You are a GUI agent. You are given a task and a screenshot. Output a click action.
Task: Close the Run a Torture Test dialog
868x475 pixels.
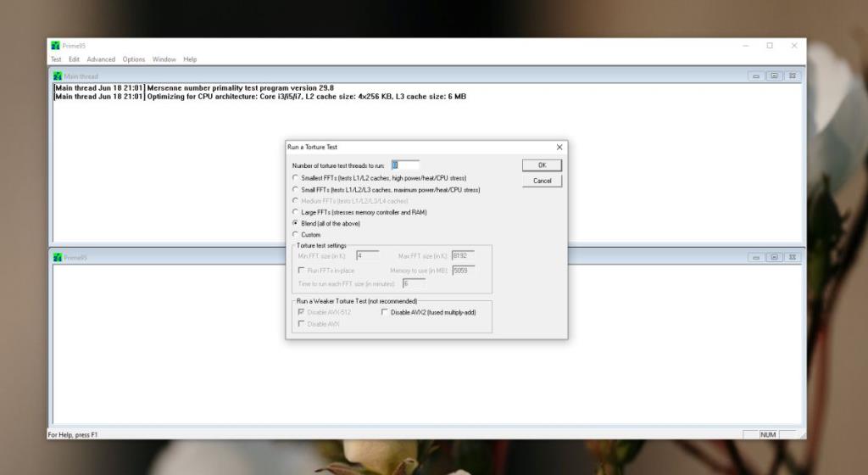[559, 148]
